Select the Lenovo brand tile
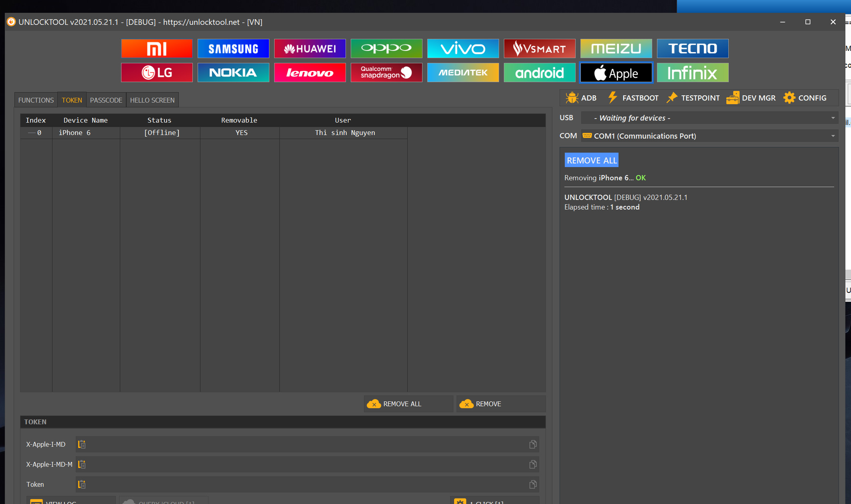851x504 pixels. coord(310,73)
